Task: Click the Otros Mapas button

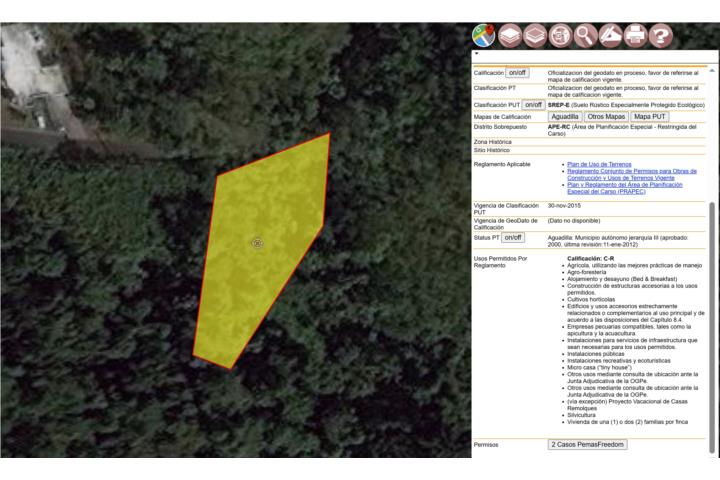Action: click(x=606, y=116)
